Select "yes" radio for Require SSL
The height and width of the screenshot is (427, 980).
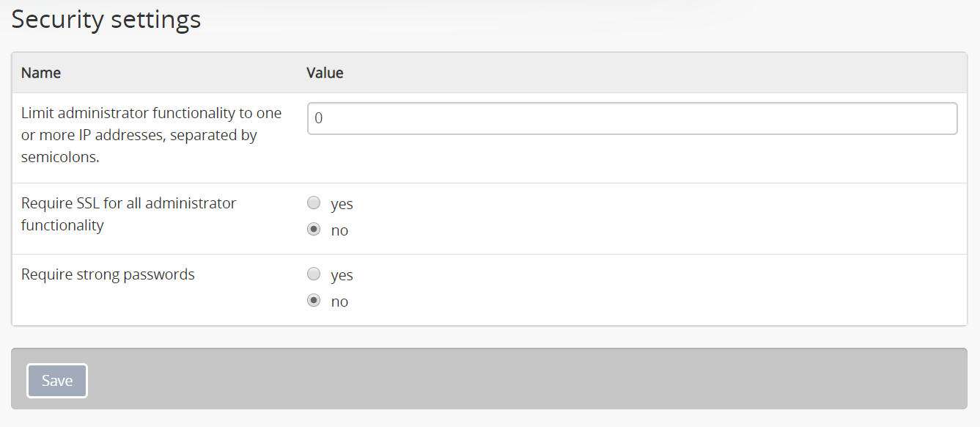314,203
